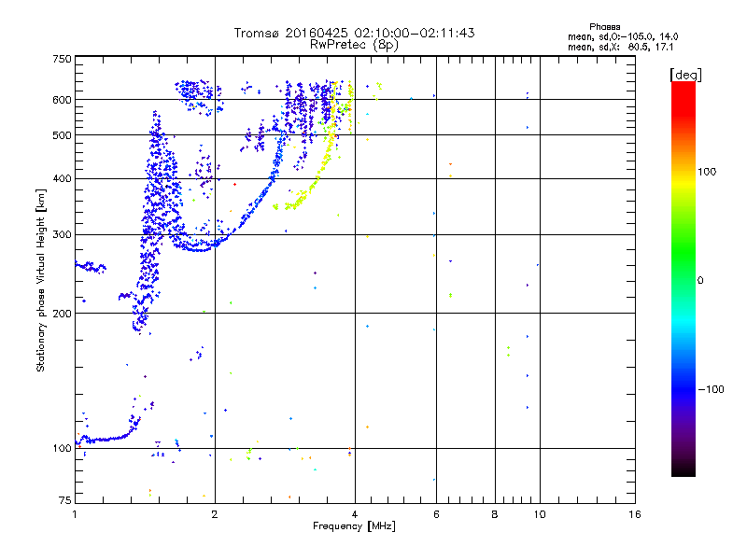Viewport: 747px width, 560px height.
Task: Click the y-axis tick label '100'
Action: [x=62, y=448]
